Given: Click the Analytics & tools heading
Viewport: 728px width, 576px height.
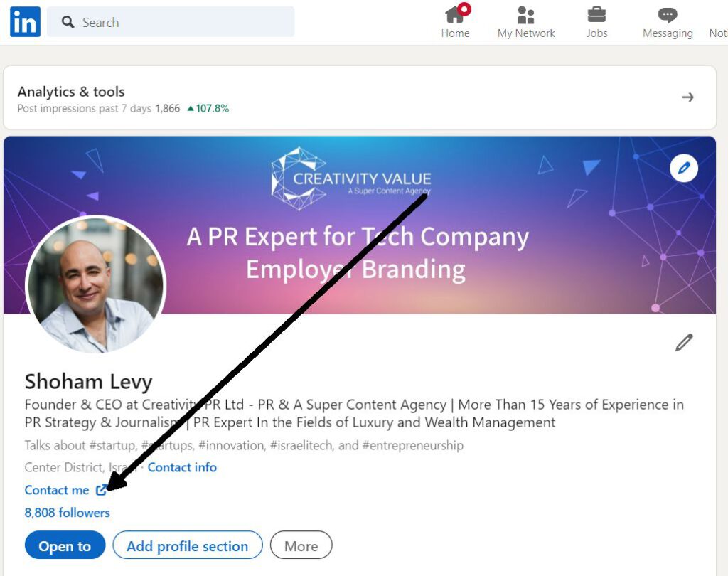Looking at the screenshot, I should pos(71,92).
